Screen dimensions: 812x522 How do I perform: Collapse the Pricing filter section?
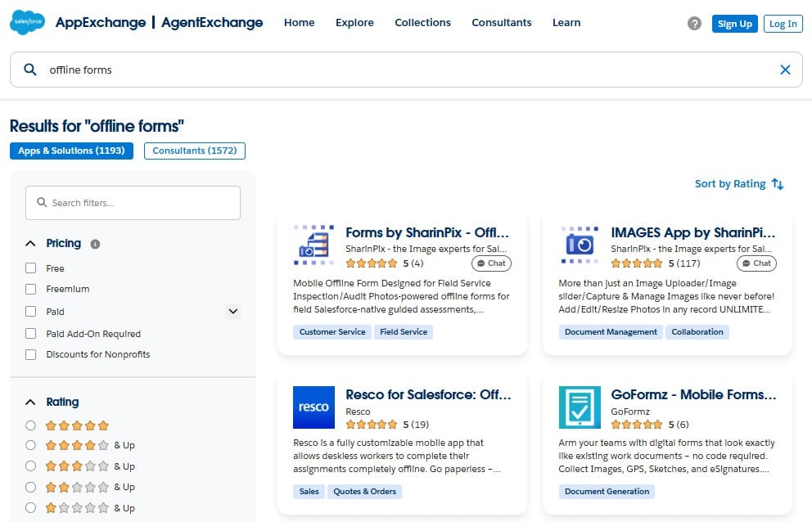(30, 243)
